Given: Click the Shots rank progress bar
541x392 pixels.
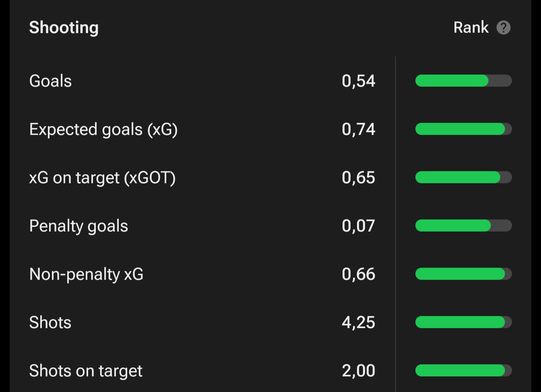Looking at the screenshot, I should (463, 322).
